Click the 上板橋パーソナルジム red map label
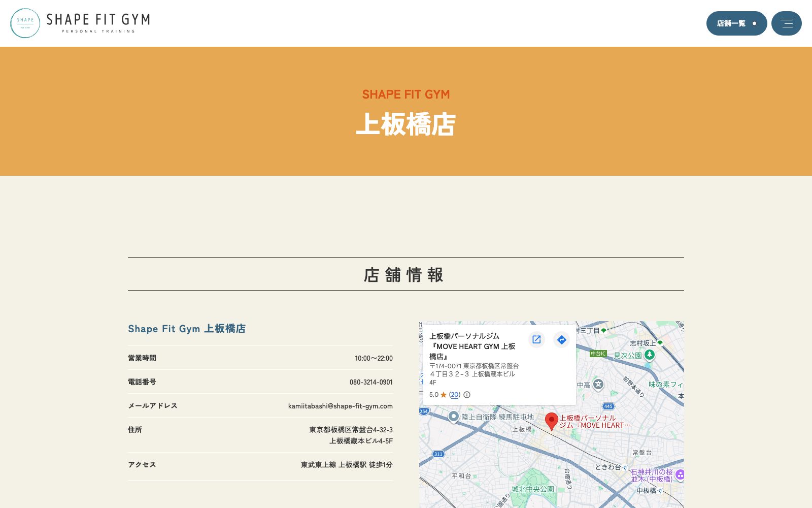 [x=595, y=422]
